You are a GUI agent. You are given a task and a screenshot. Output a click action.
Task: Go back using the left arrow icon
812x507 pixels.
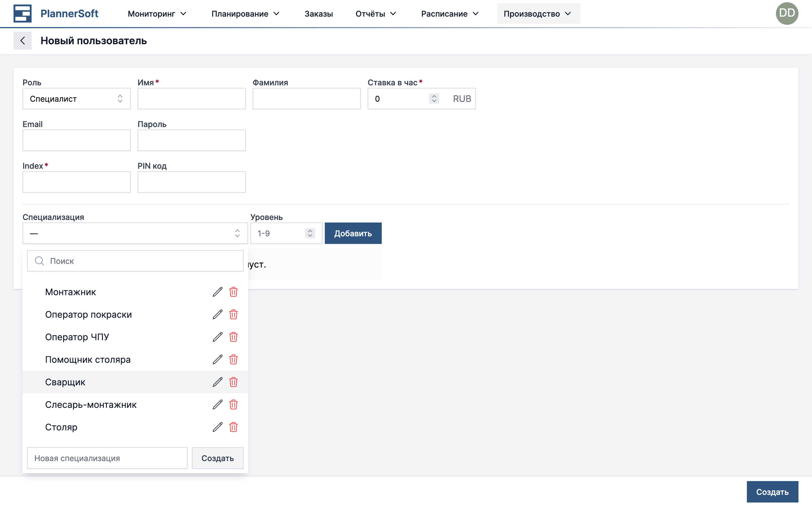point(23,41)
